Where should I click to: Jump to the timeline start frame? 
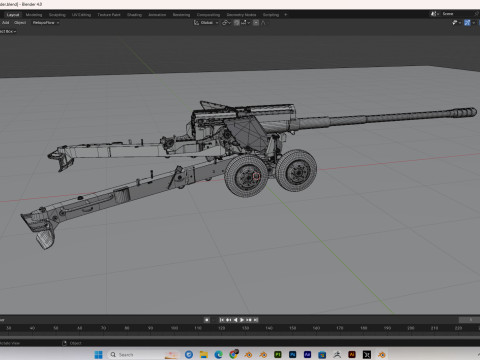click(x=222, y=320)
